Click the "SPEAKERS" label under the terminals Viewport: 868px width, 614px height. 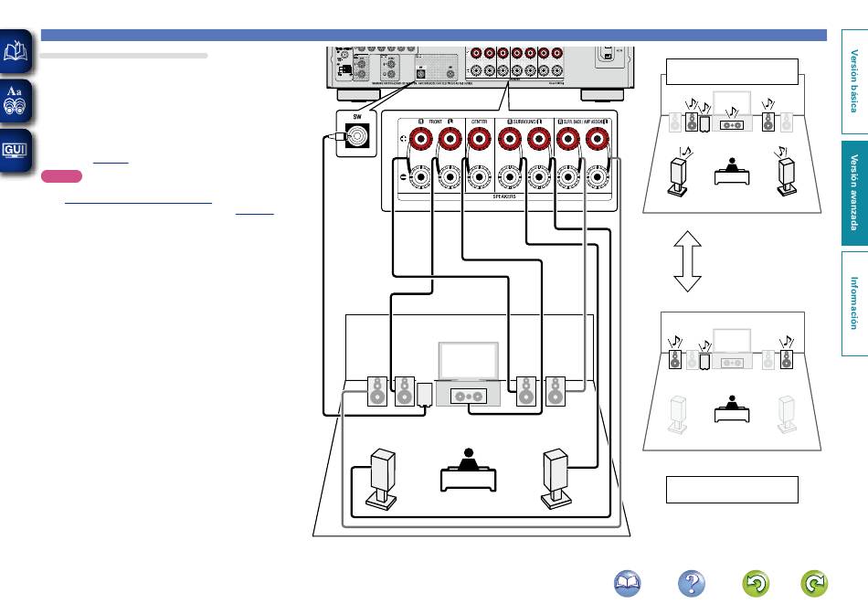(x=504, y=196)
